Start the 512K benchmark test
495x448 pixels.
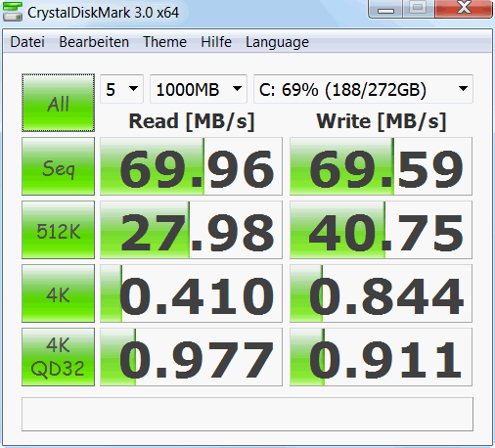tap(59, 230)
